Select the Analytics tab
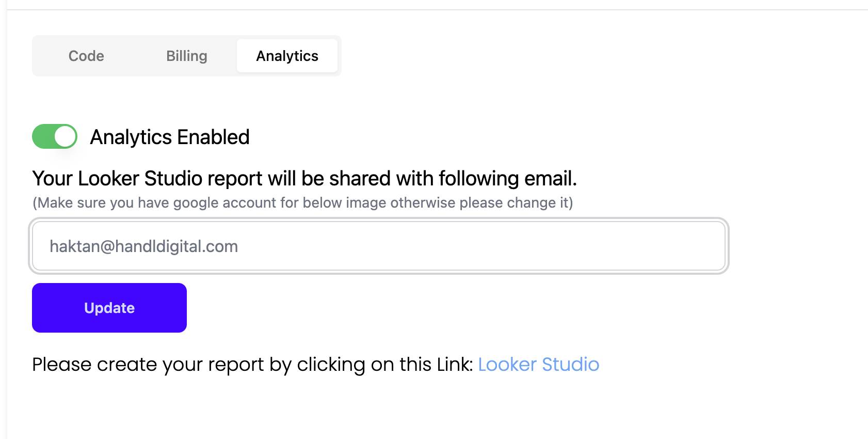 click(287, 56)
